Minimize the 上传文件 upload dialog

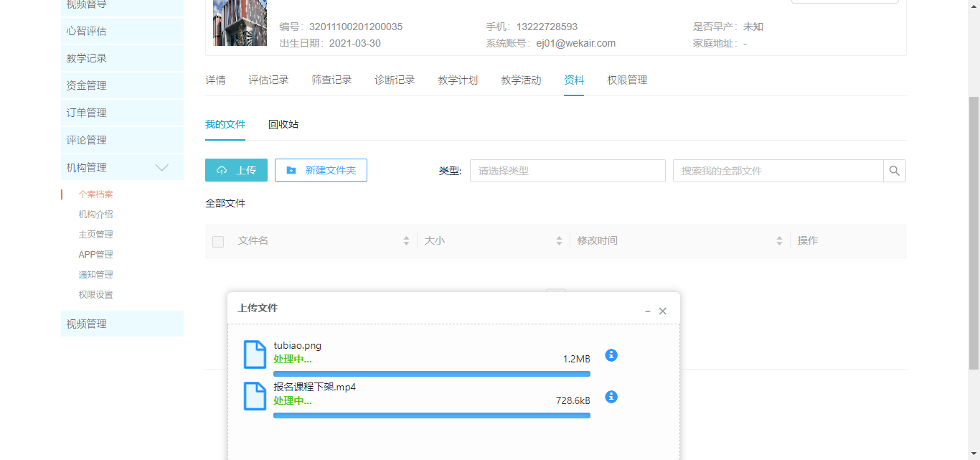[647, 311]
